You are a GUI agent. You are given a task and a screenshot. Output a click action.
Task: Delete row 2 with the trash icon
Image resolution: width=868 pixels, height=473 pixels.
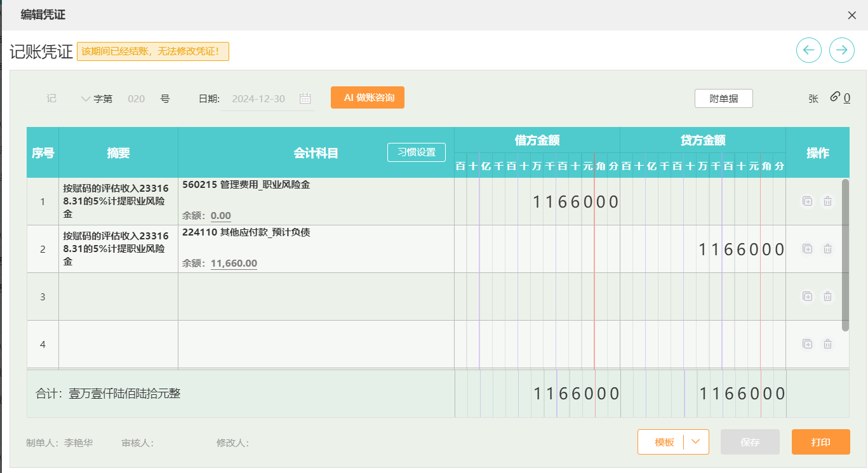(828, 249)
